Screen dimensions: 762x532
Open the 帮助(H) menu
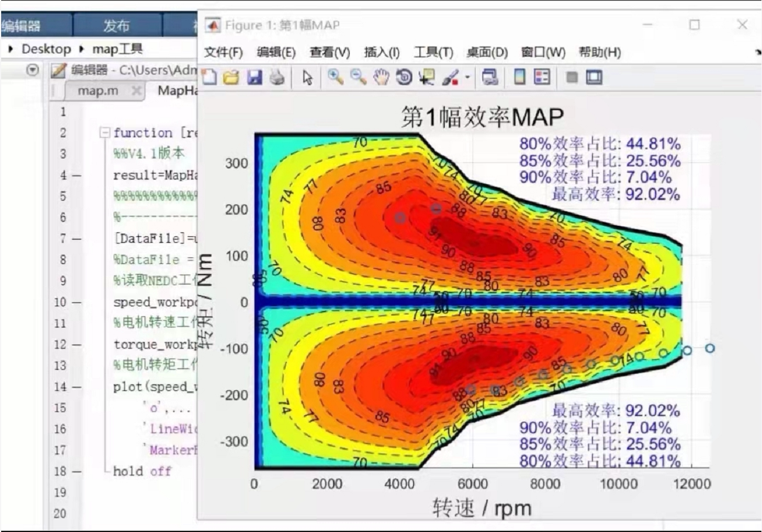(x=600, y=53)
